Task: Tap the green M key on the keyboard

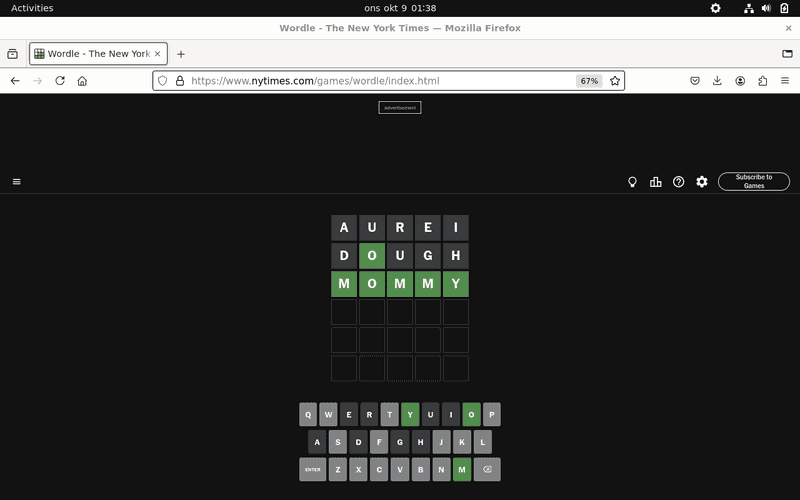Action: (x=462, y=469)
